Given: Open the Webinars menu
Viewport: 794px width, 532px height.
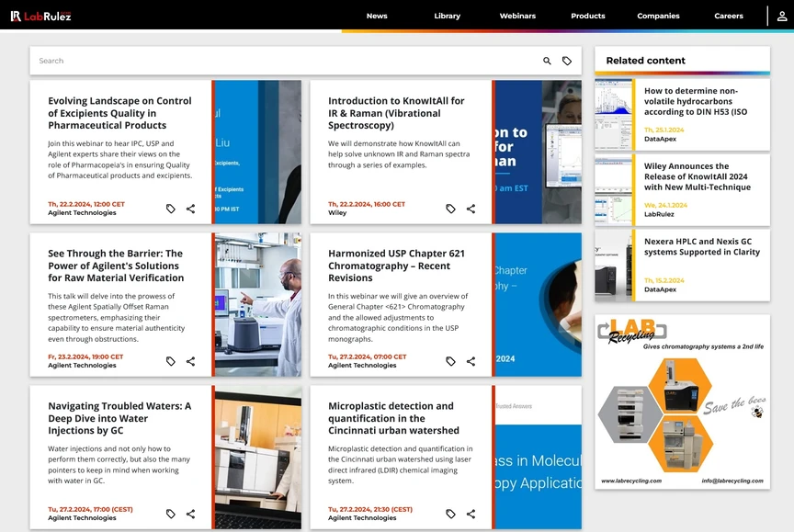Looking at the screenshot, I should [517, 17].
